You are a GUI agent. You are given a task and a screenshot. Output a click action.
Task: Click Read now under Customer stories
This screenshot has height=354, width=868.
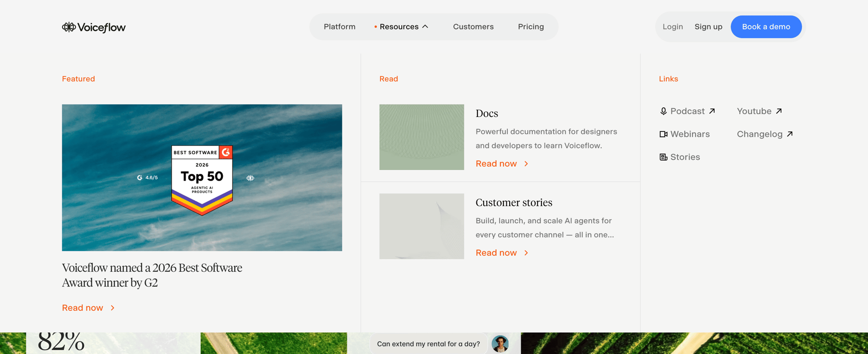point(496,253)
